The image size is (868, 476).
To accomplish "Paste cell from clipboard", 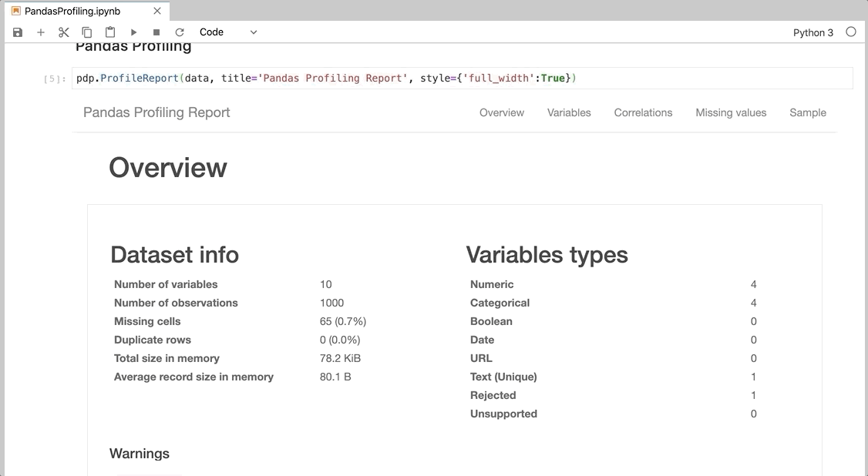I will (x=110, y=32).
